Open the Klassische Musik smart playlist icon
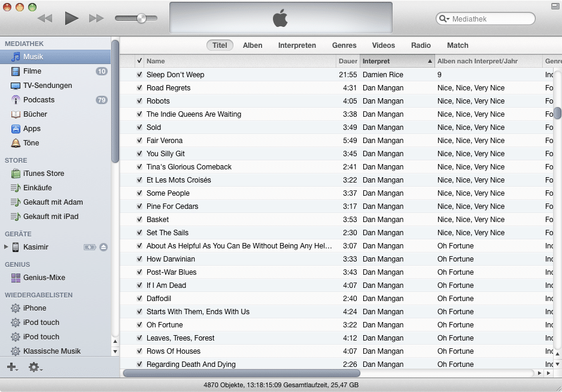Screen dimensions: 562x392 pyautogui.click(x=16, y=351)
